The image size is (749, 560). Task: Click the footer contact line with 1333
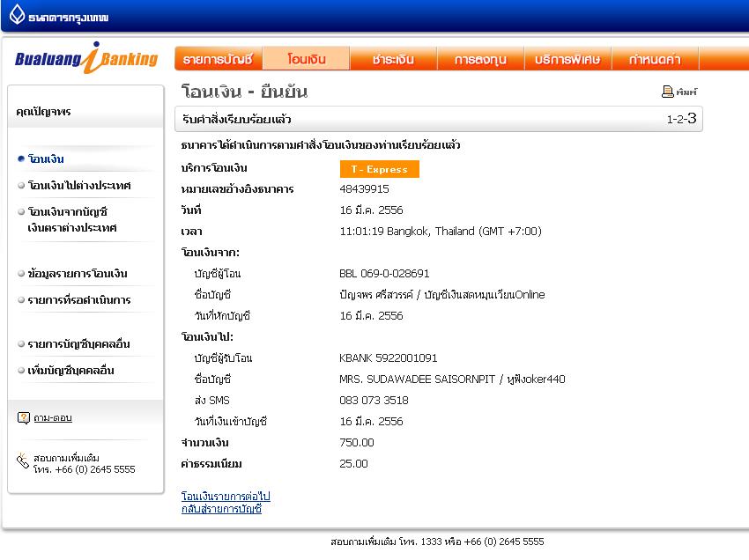[x=437, y=542]
